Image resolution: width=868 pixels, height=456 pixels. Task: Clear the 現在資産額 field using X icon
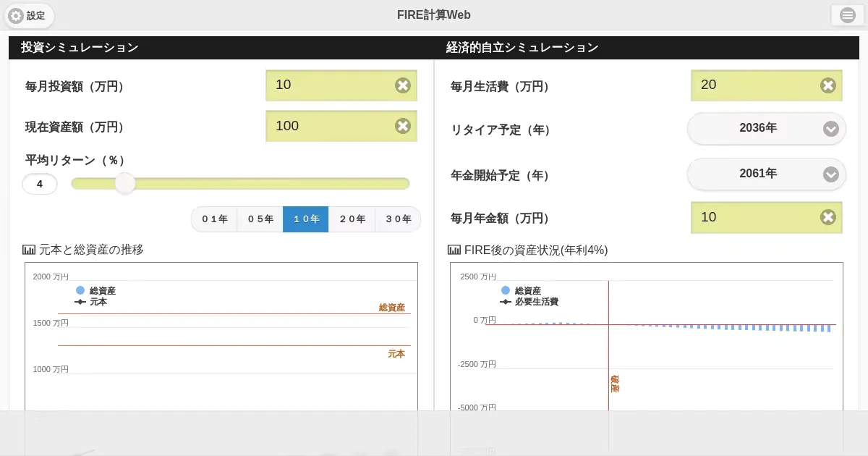(x=402, y=126)
